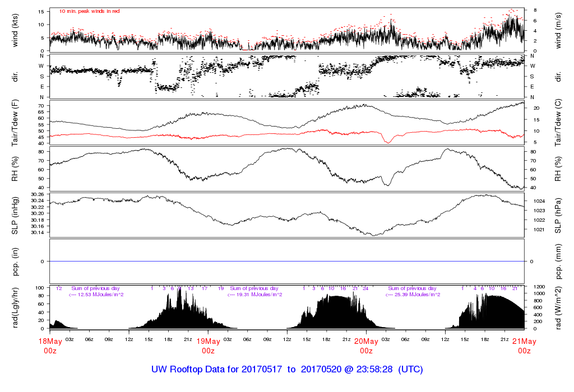Click the '10 min. peak winds in red' legend
Screen dimensions: 574x392
(90, 11)
